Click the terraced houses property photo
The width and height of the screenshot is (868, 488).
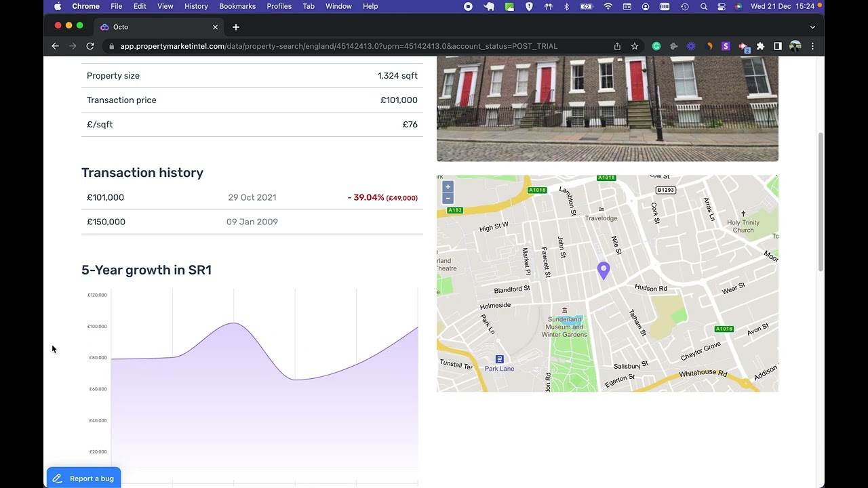(x=608, y=108)
